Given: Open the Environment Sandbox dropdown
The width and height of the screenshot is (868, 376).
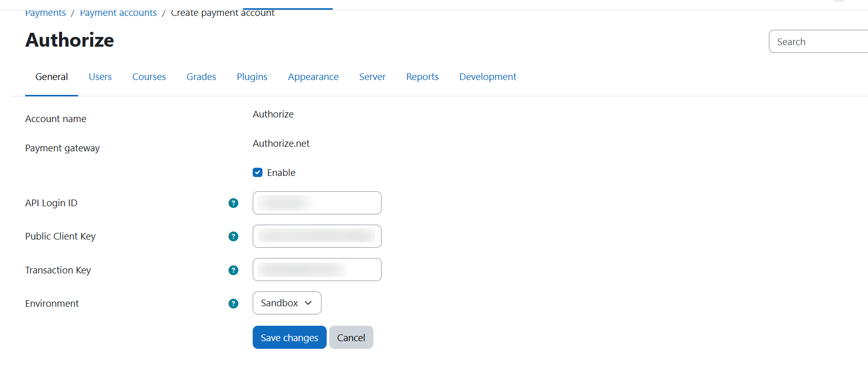Looking at the screenshot, I should pyautogui.click(x=287, y=303).
